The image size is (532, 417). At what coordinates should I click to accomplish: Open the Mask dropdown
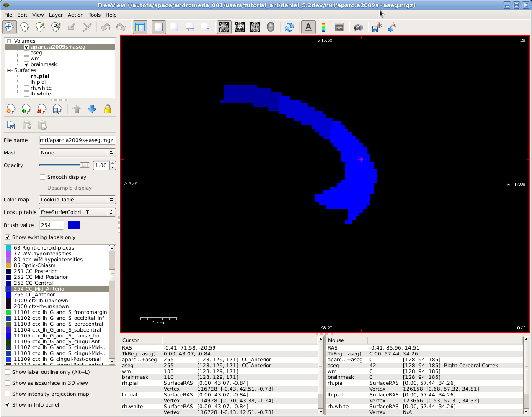click(x=77, y=153)
